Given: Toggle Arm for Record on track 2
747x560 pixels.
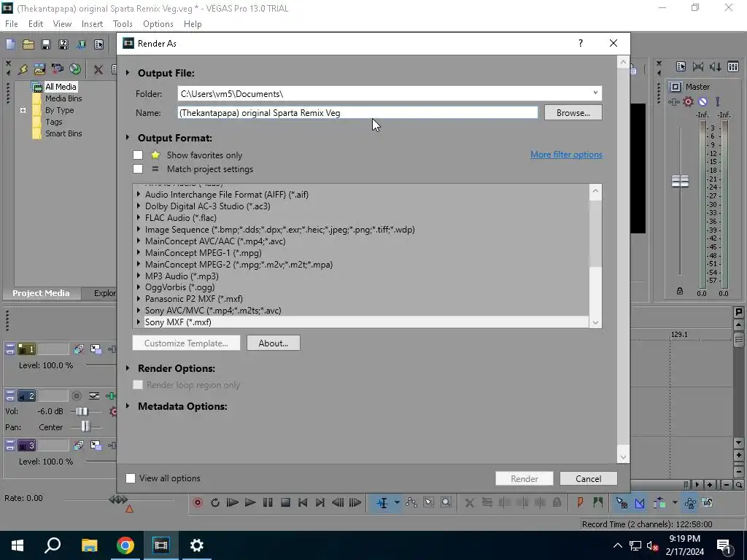Looking at the screenshot, I should (x=76, y=396).
